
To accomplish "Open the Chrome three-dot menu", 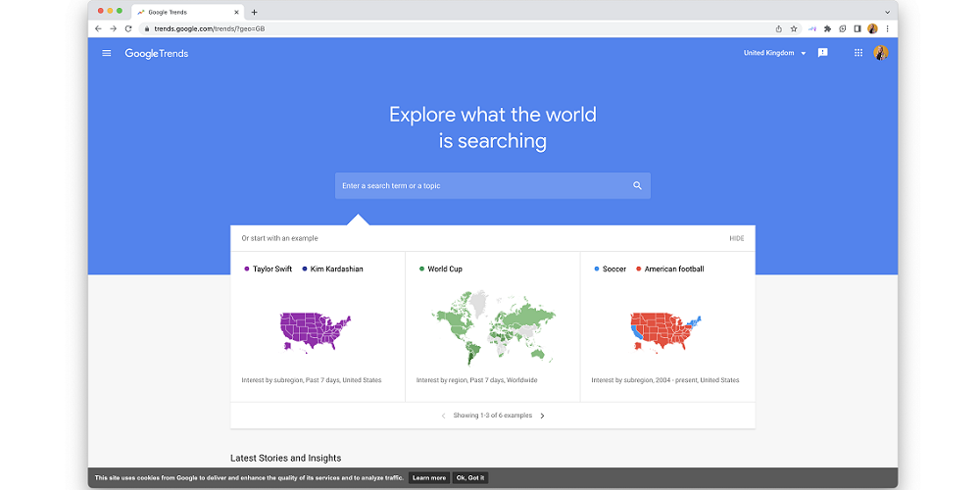I will 887,28.
